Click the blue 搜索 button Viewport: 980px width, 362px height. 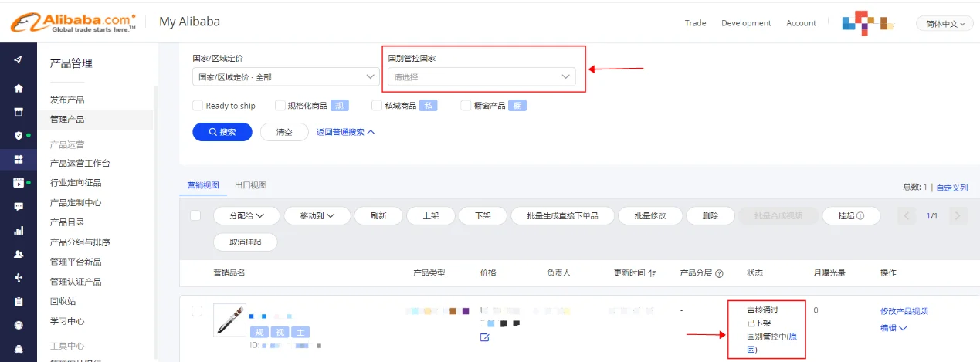click(222, 132)
